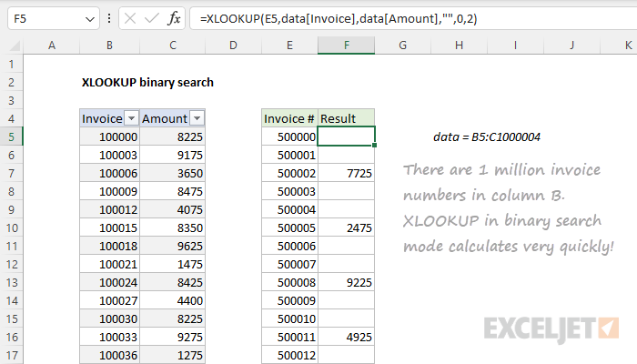Select empty result cell beside 500001
637x364 pixels.
click(x=346, y=156)
